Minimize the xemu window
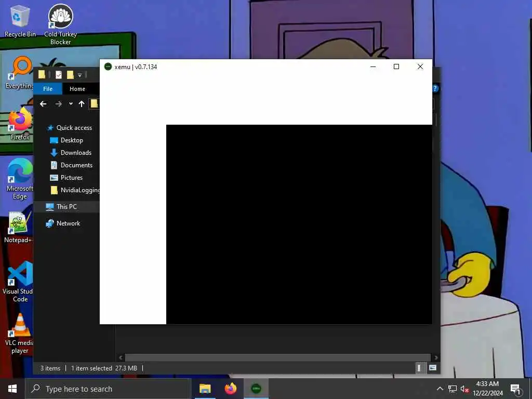532x399 pixels. click(373, 66)
